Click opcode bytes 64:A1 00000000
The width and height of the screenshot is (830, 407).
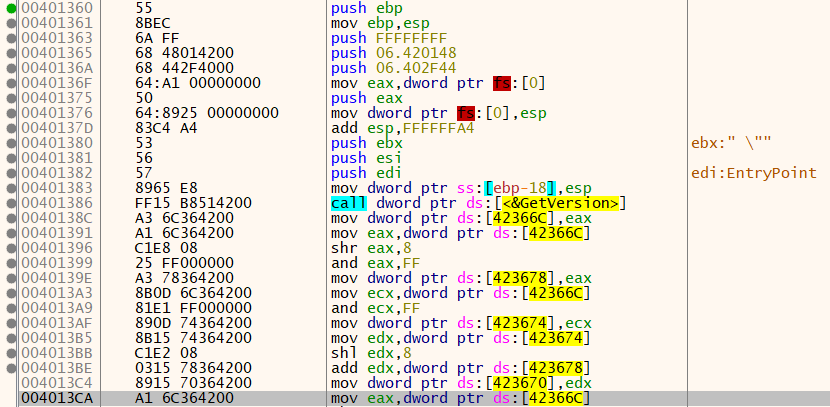pos(197,83)
